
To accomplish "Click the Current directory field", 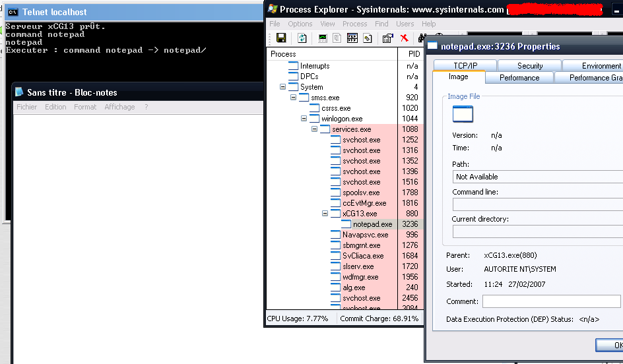I will [x=538, y=231].
